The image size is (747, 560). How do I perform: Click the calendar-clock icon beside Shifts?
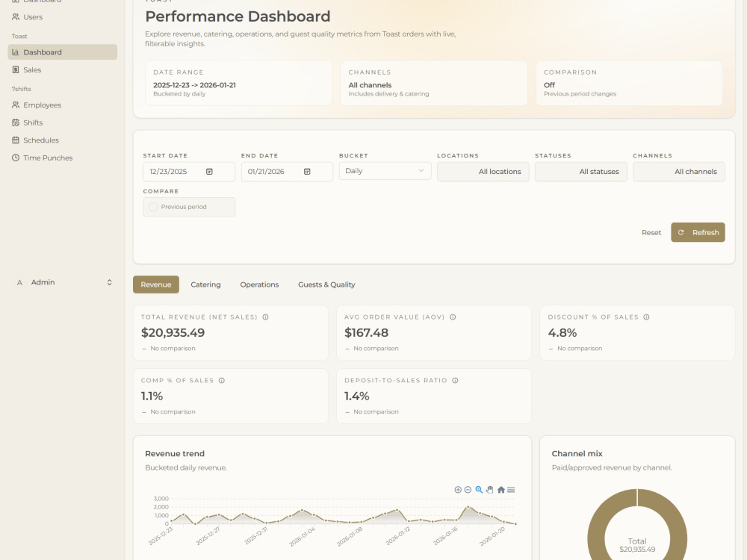[x=16, y=122]
